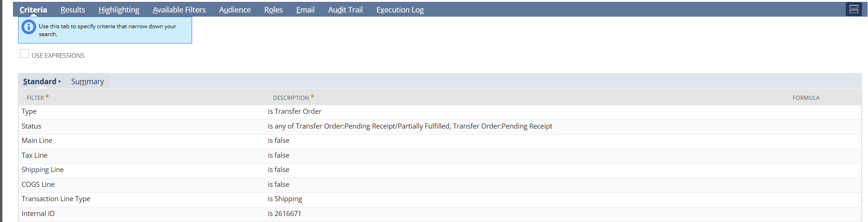
Task: Click the blue info icon in tooltip
Action: [29, 27]
